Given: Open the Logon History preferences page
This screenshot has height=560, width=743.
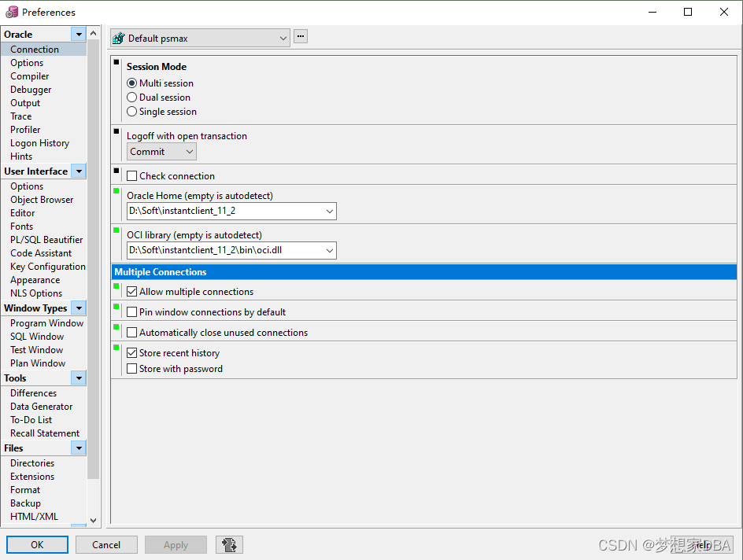Looking at the screenshot, I should tap(40, 143).
